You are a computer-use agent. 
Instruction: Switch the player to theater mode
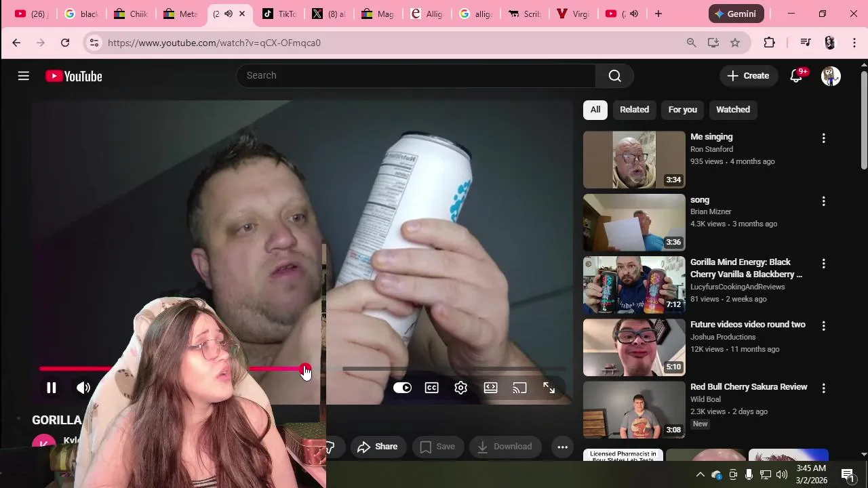(490, 388)
